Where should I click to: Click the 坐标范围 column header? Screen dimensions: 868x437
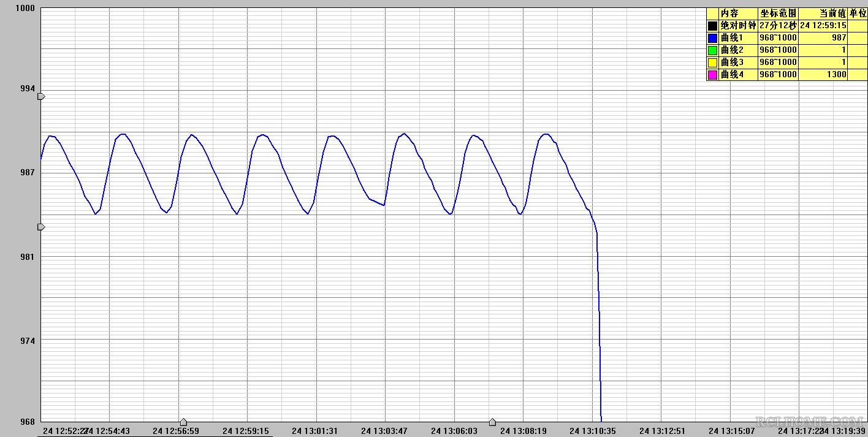[779, 13]
